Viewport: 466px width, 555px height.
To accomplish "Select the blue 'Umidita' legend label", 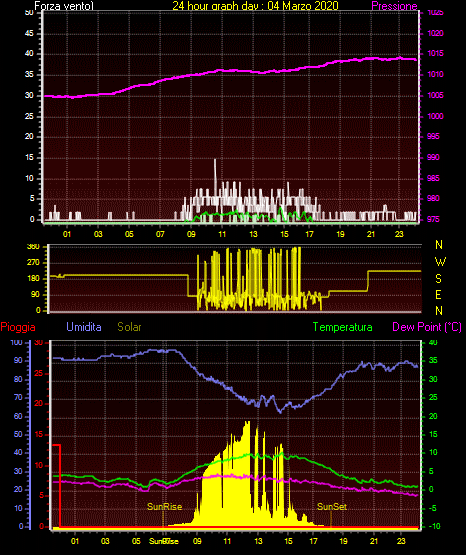I will pyautogui.click(x=84, y=327).
